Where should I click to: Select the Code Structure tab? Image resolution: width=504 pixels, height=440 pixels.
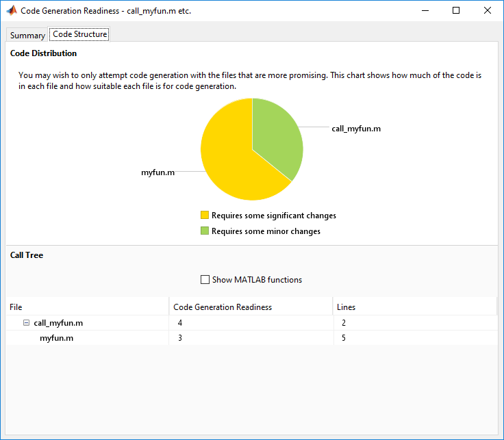point(79,34)
